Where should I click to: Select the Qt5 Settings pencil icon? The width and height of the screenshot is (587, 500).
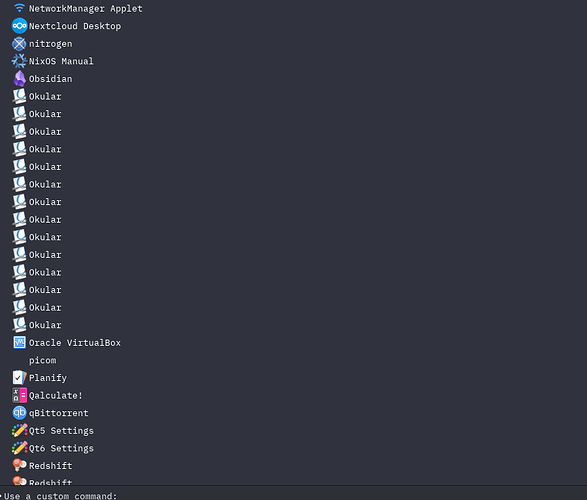[x=19, y=430]
